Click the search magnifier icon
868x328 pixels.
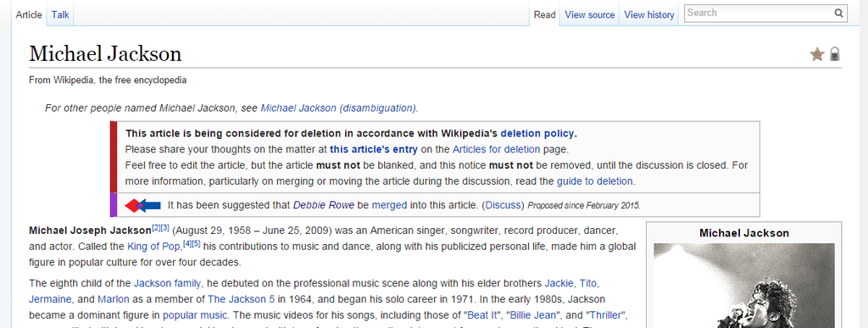(838, 14)
